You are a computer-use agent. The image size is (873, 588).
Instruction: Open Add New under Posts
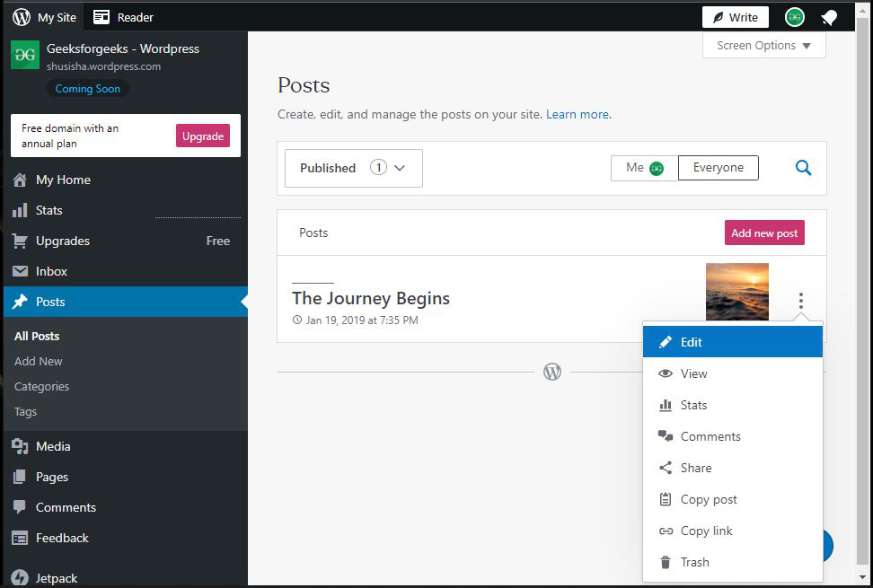39,361
